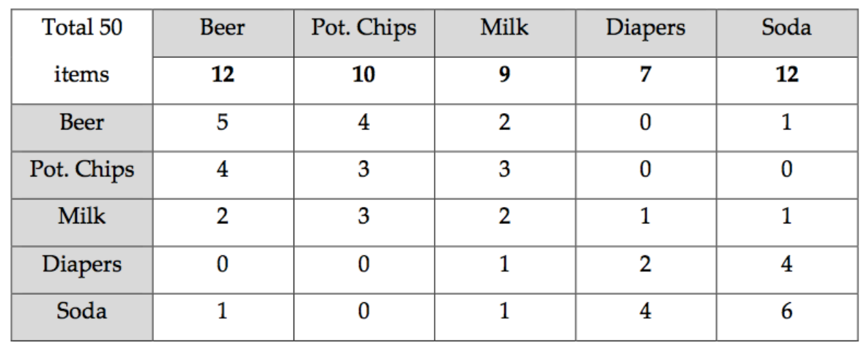
Task: Select the Beer row label cell
Action: click(x=82, y=123)
